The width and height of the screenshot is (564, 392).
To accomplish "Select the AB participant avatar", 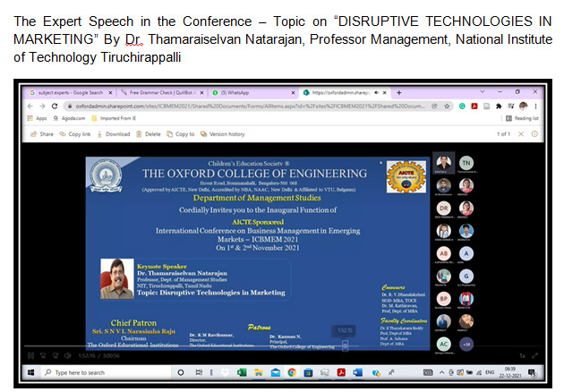I will [x=444, y=253].
